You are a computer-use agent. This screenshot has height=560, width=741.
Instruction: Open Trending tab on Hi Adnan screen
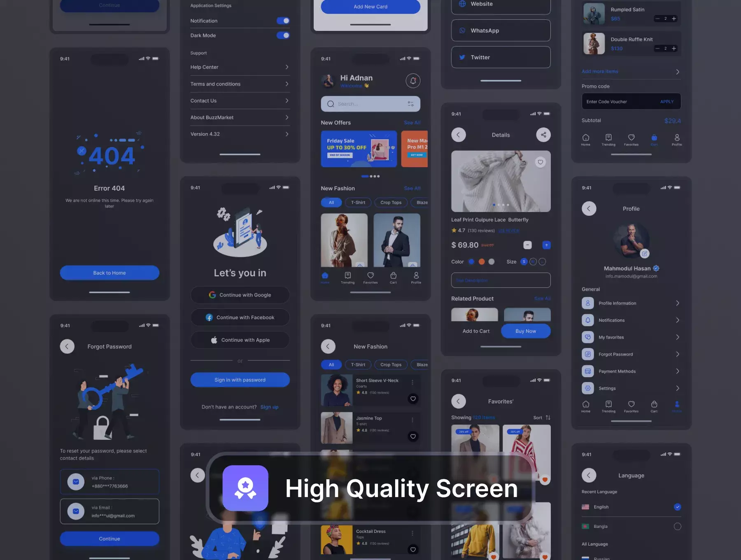pos(347,278)
